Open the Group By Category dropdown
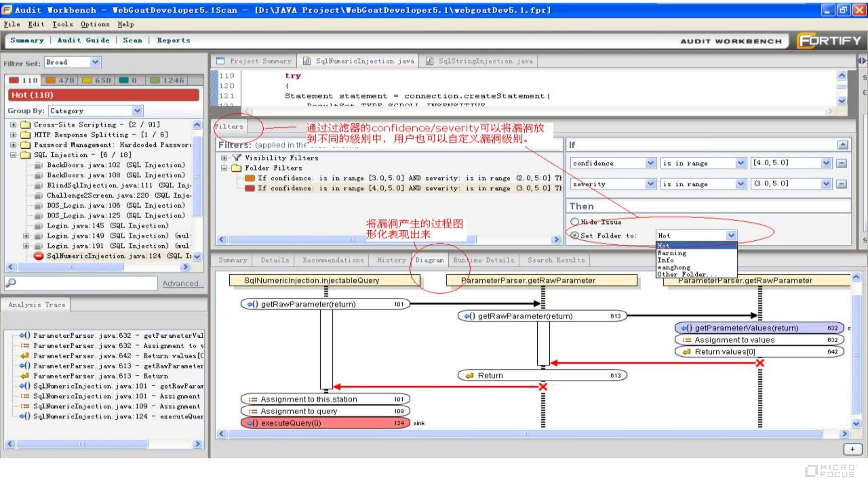 point(137,111)
